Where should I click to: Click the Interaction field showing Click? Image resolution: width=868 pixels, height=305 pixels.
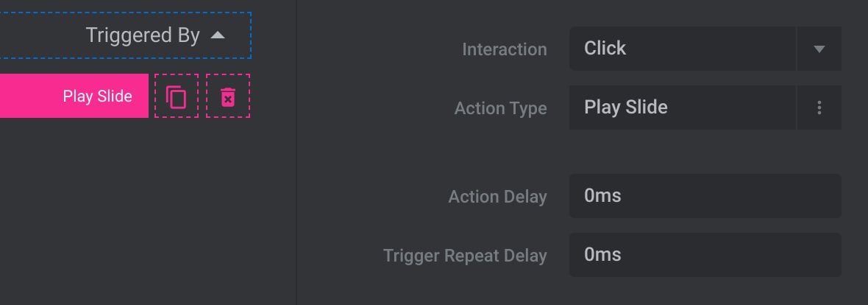(683, 49)
